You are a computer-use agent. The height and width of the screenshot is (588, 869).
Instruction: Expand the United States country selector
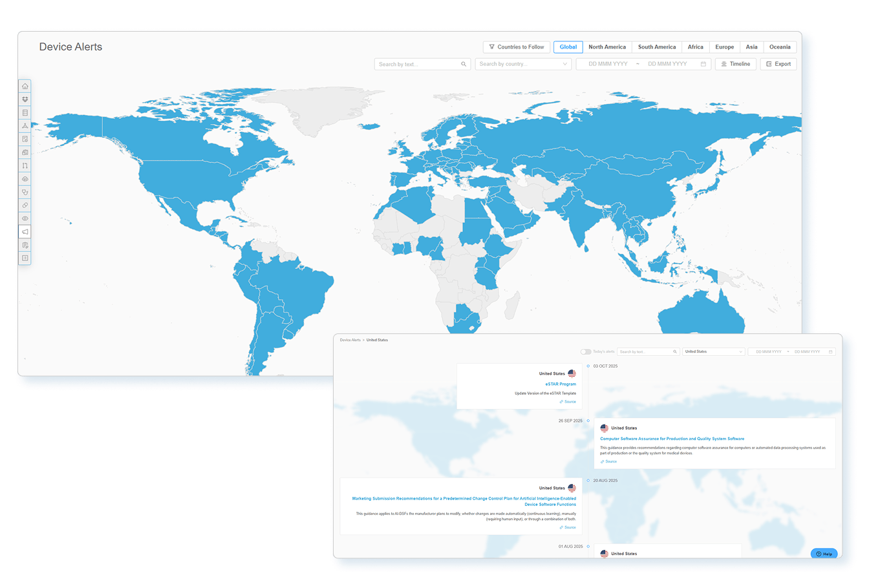pos(714,352)
